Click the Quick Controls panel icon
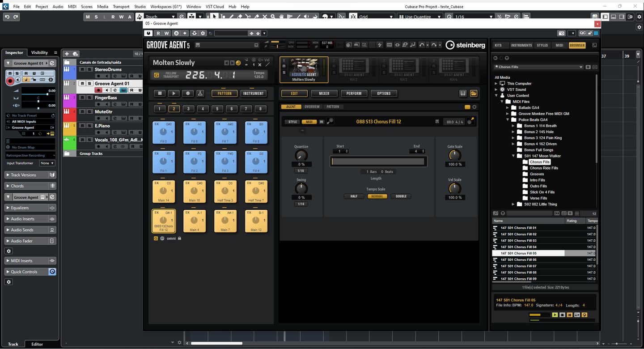 click(52, 272)
